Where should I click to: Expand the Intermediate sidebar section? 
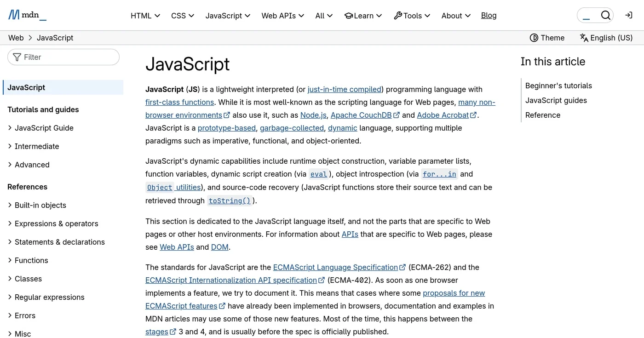[33, 146]
